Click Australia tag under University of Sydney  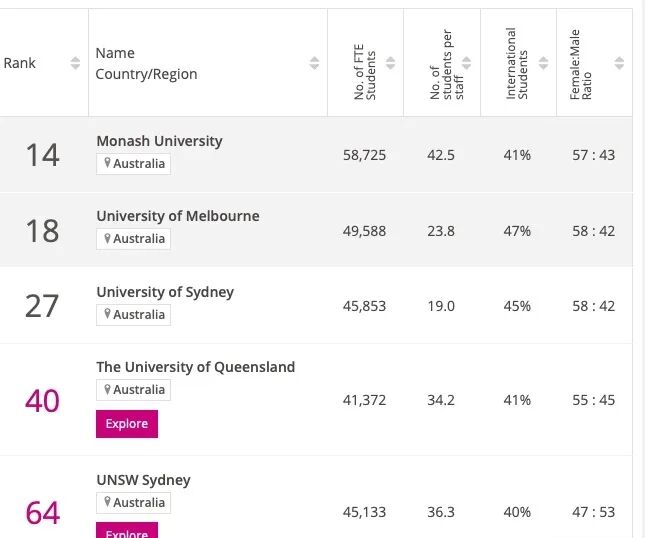point(133,315)
